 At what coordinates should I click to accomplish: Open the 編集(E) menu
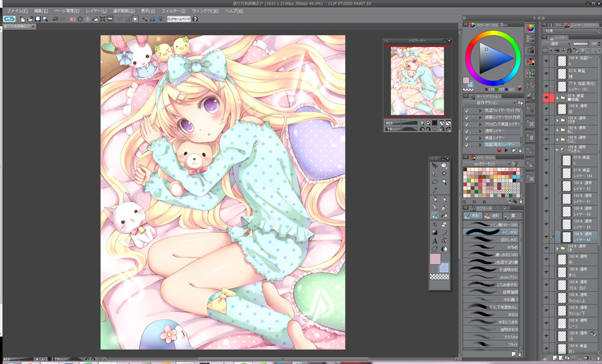41,11
